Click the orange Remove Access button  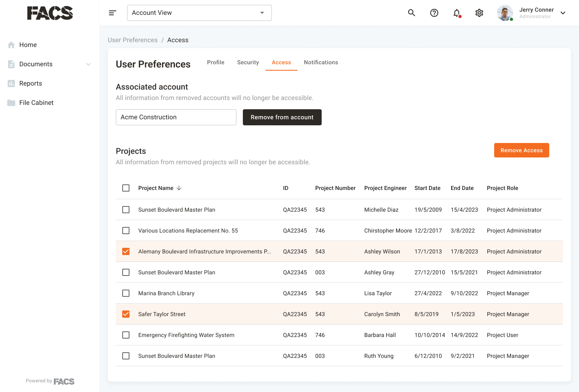(522, 150)
